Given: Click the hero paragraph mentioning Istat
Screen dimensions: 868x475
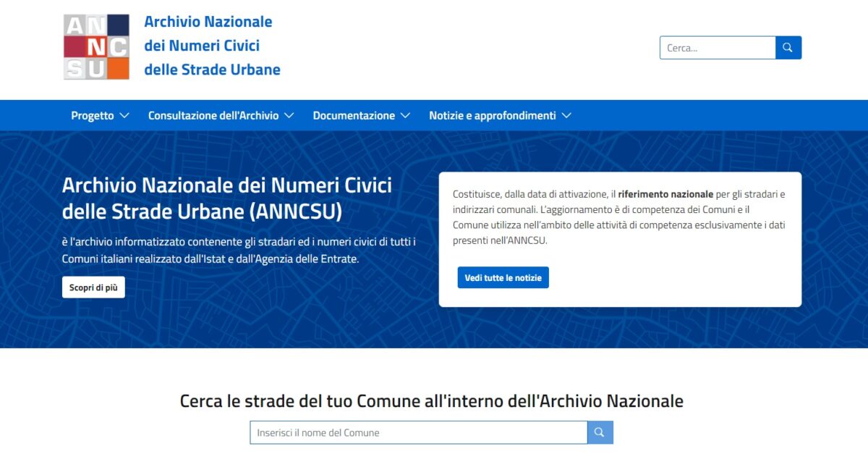Looking at the screenshot, I should [239, 250].
